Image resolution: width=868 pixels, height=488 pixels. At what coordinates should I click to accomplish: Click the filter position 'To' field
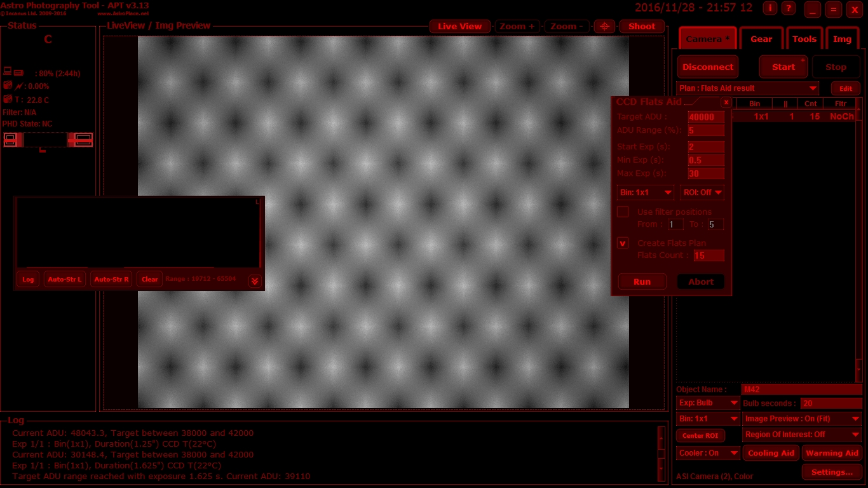coord(715,224)
